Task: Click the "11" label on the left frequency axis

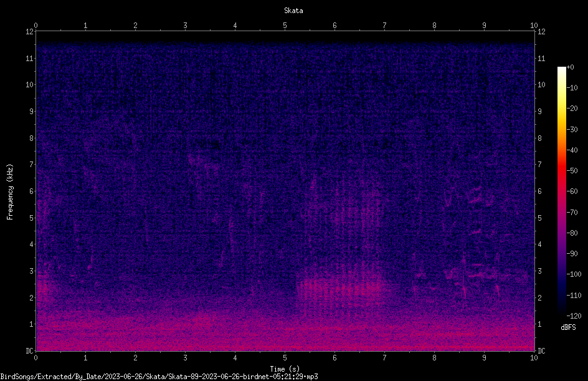Action: (x=29, y=58)
